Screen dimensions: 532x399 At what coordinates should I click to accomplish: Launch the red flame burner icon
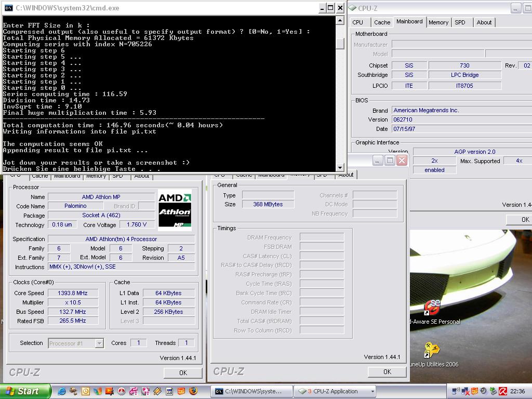coord(122,391)
